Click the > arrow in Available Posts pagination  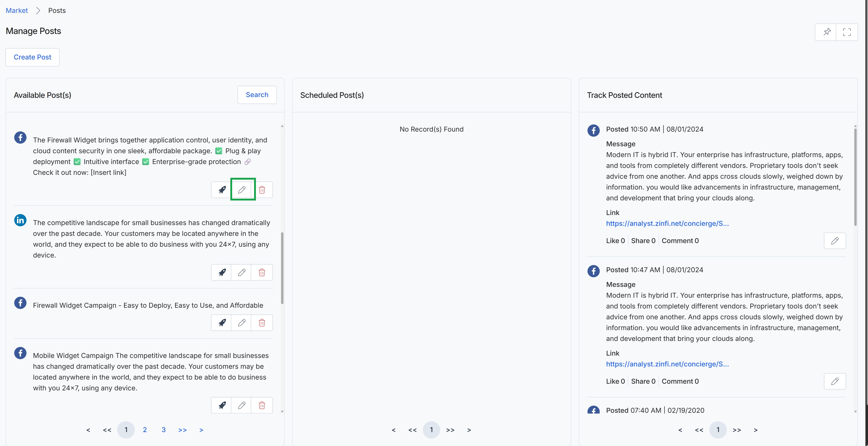[201, 430]
